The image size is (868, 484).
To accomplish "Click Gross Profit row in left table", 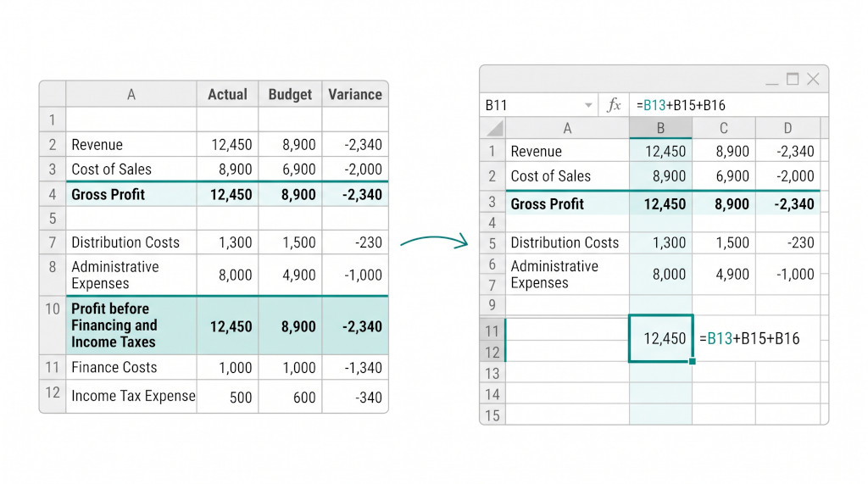I will click(227, 194).
